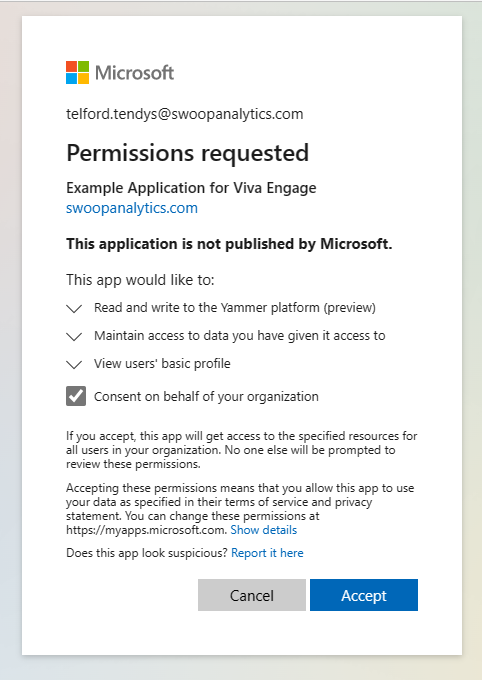Click the 'Example Application for Viva Engage' name
This screenshot has width=482, height=680.
191,188
